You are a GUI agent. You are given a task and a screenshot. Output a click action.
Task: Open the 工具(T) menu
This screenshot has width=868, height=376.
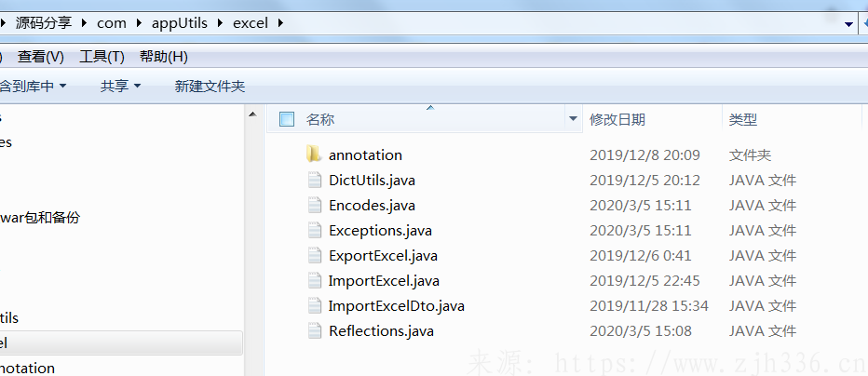point(102,57)
